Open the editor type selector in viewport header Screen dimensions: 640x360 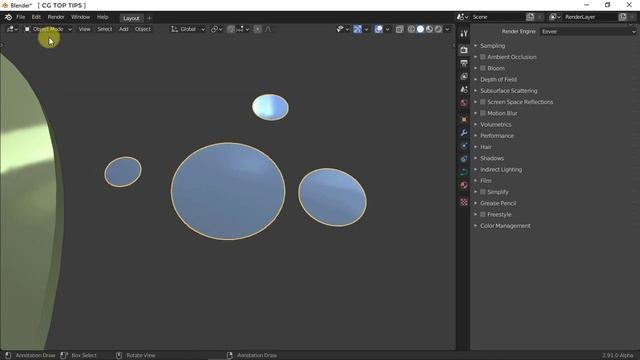click(x=11, y=29)
